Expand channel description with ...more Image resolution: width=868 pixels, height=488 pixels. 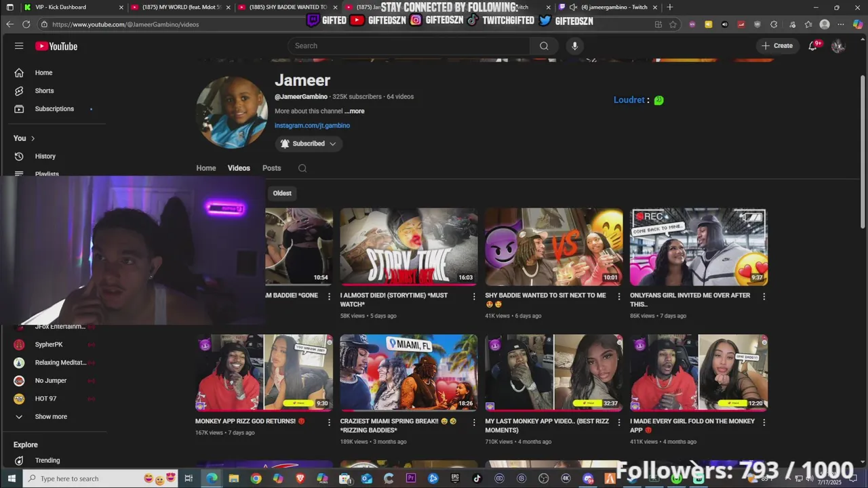click(354, 111)
